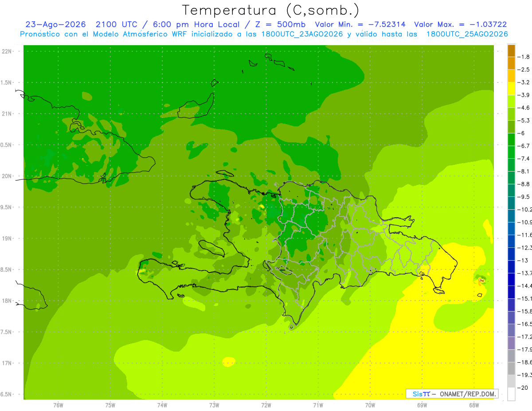
Task: Click the "-7.4" legend value
Action: (524, 159)
